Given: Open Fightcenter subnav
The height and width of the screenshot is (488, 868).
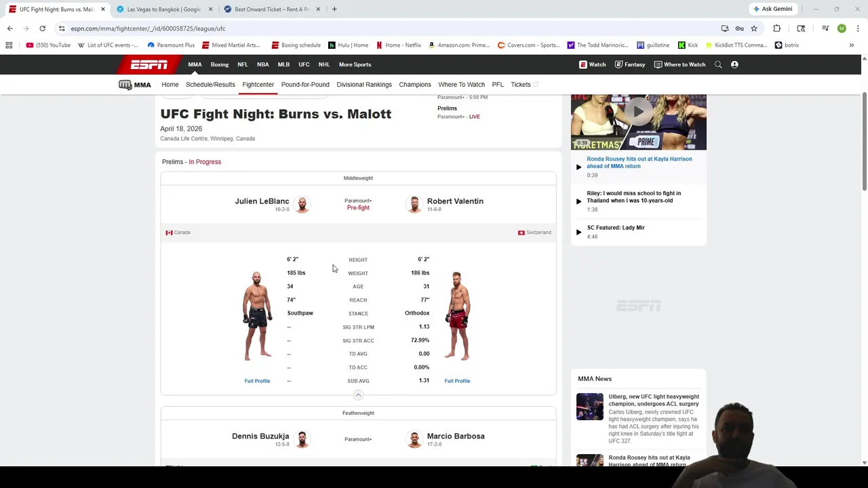Looking at the screenshot, I should tap(258, 85).
